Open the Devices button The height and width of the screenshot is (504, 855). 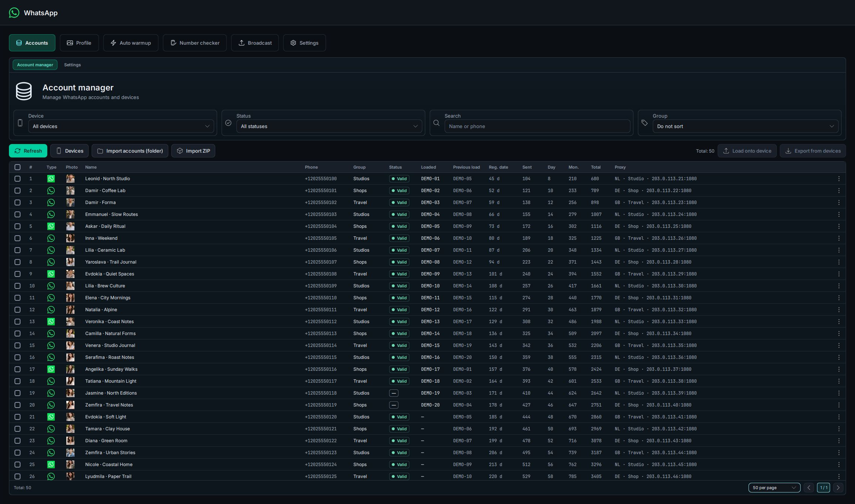(x=70, y=151)
